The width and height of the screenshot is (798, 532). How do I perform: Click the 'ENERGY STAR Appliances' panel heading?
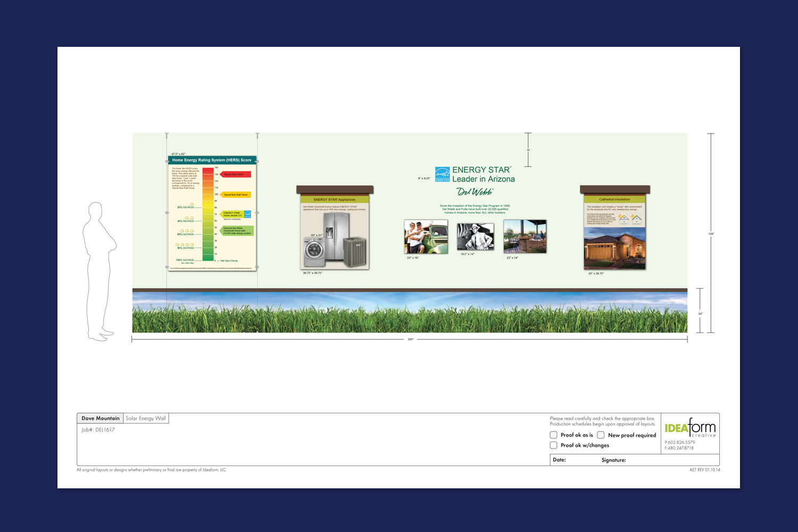pyautogui.click(x=335, y=199)
